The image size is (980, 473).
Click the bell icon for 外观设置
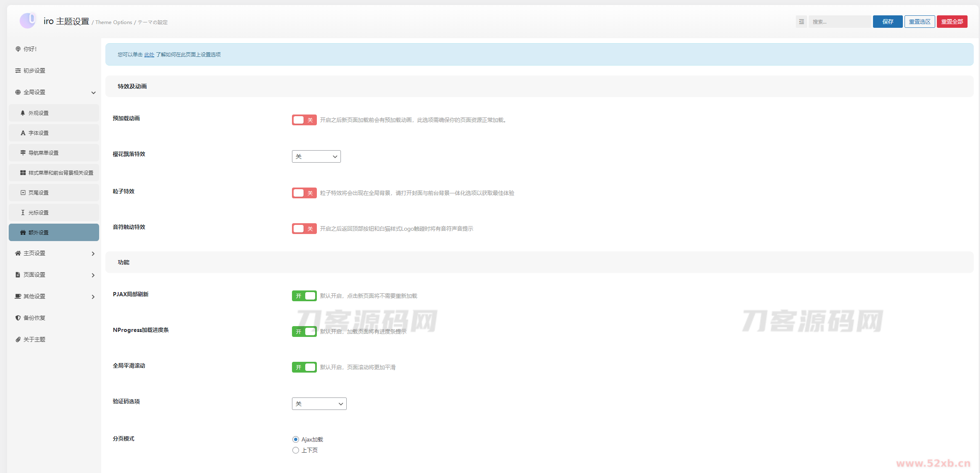click(x=23, y=113)
